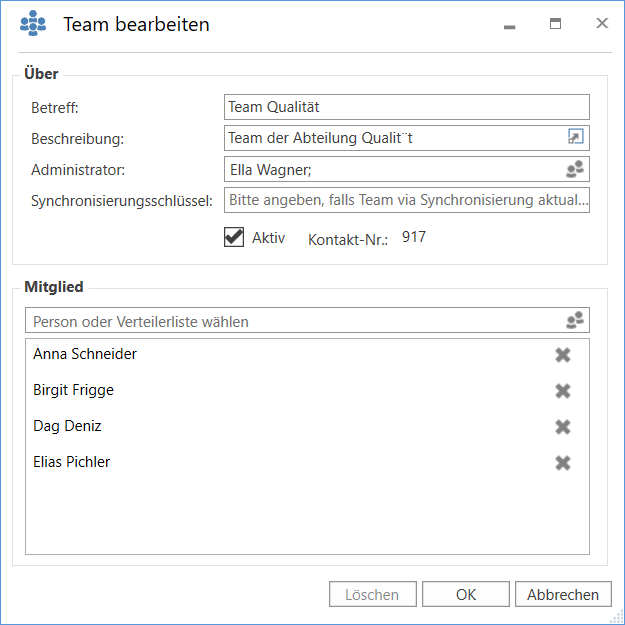625x625 pixels.
Task: Click into the Betreff text field
Action: (x=406, y=107)
